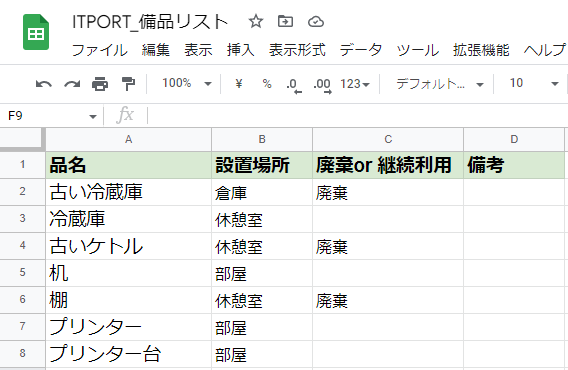The width and height of the screenshot is (568, 370).
Task: Select row 1 header
Action: coord(22,165)
